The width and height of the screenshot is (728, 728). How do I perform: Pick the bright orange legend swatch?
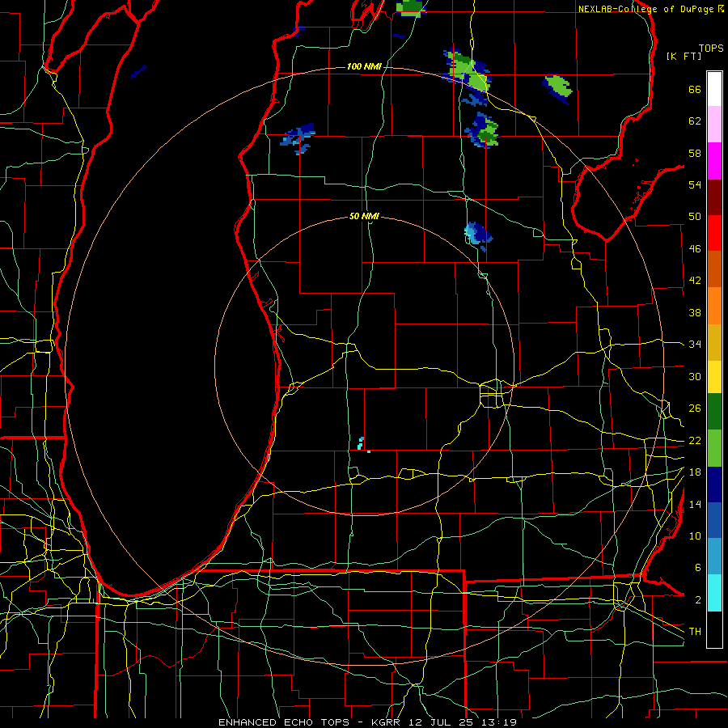click(714, 306)
